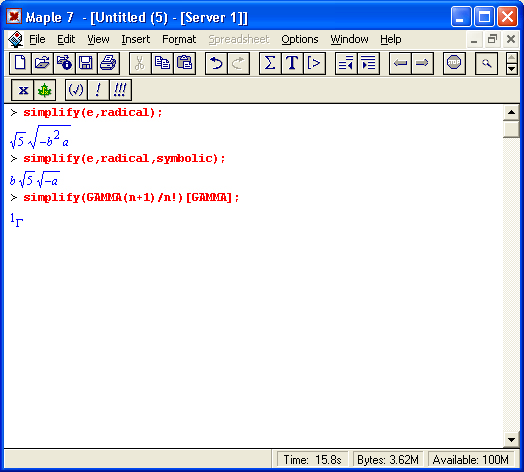Insert text with the T icon
Screen dimensions: 524x472
tap(292, 63)
